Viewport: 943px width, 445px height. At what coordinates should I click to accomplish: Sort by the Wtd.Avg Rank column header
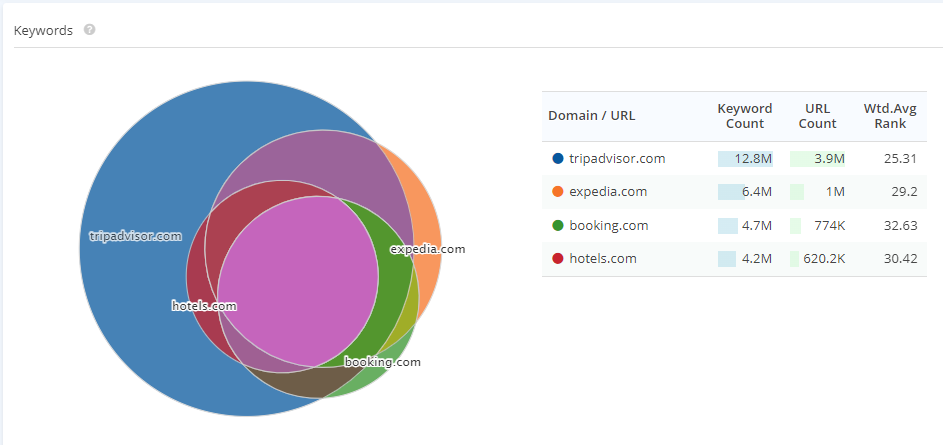pyautogui.click(x=889, y=116)
